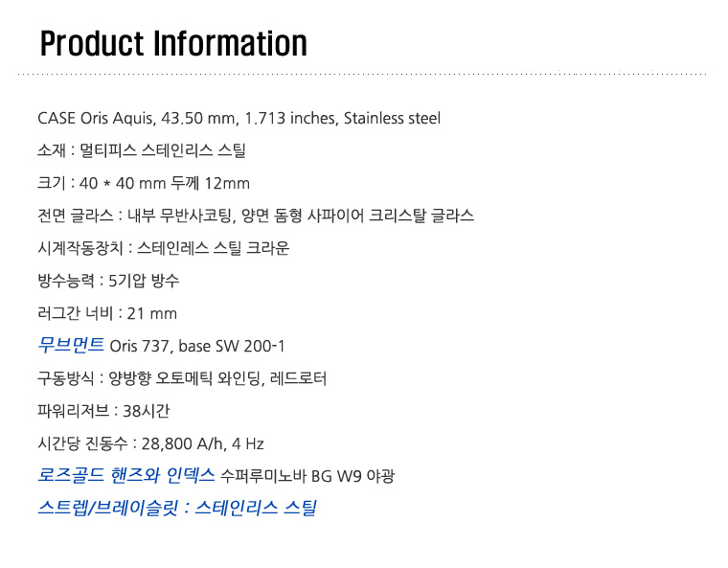Select the 시계작동장치 스테인레스 스틸 크라운 line
Image resolution: width=728 pixels, height=568 pixels.
[163, 248]
